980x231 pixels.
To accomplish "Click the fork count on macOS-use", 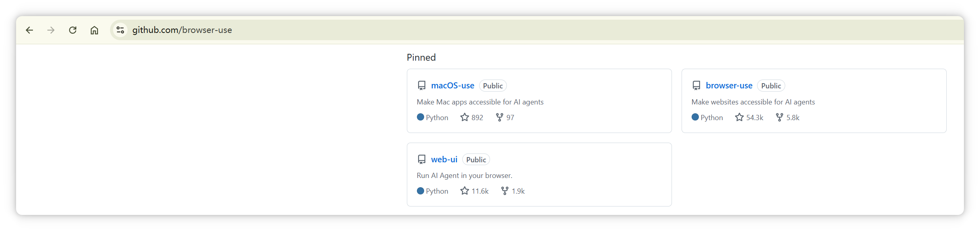I will click(x=505, y=117).
